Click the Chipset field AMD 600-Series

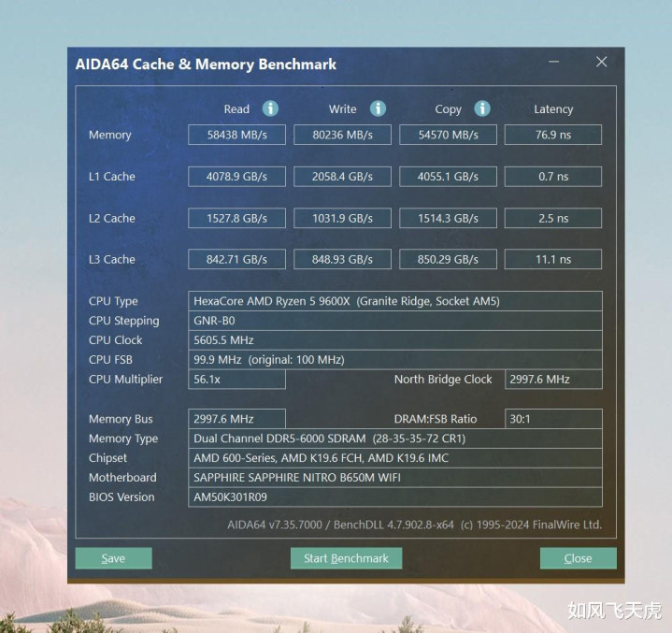[x=395, y=457]
